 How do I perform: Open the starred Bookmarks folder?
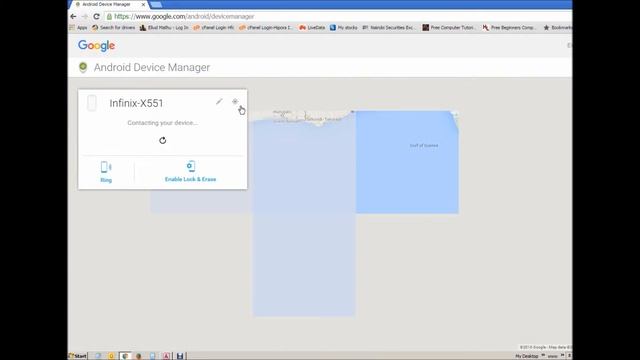coord(557,28)
